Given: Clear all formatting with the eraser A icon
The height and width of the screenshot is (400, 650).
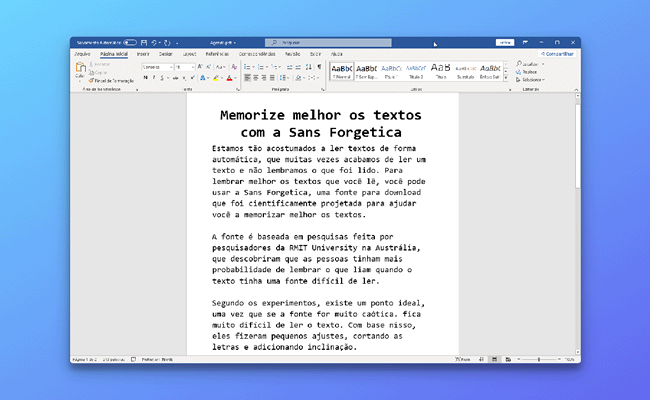Looking at the screenshot, I should tap(234, 67).
